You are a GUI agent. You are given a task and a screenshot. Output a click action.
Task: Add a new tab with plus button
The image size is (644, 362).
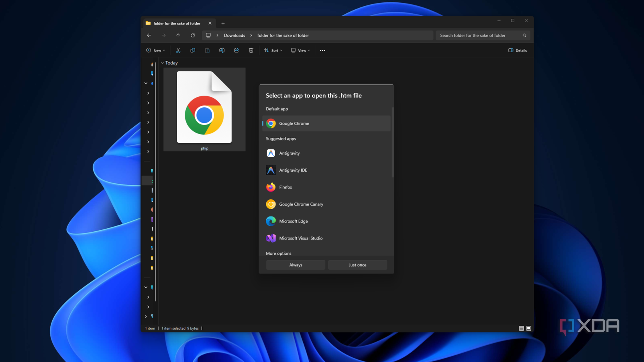coord(223,23)
